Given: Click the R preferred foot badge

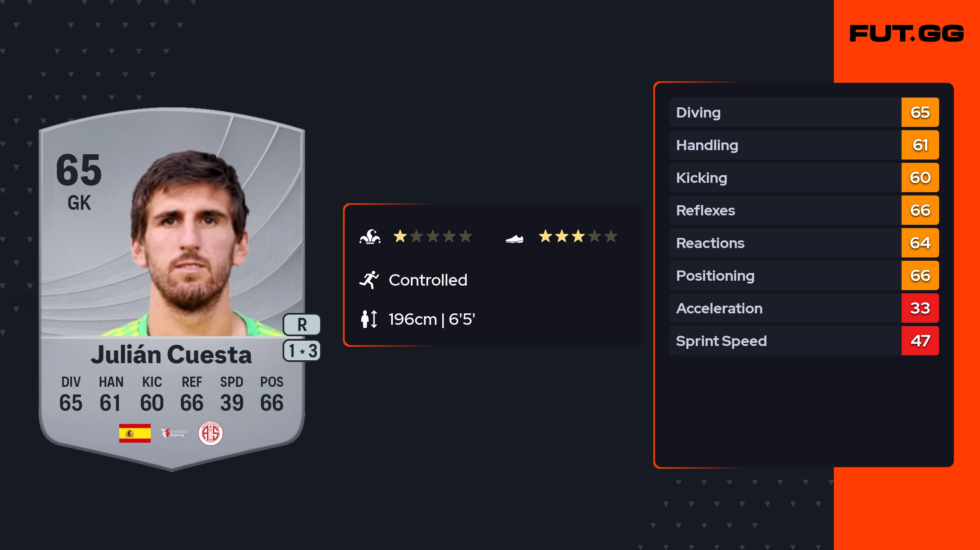Looking at the screenshot, I should click(302, 325).
